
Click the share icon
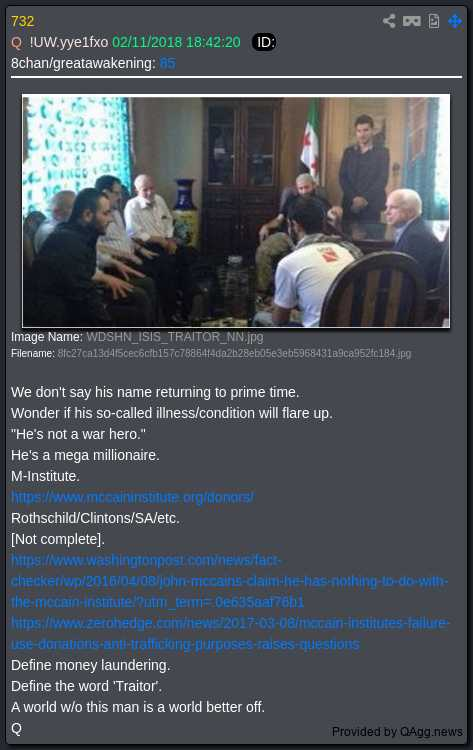(389, 21)
